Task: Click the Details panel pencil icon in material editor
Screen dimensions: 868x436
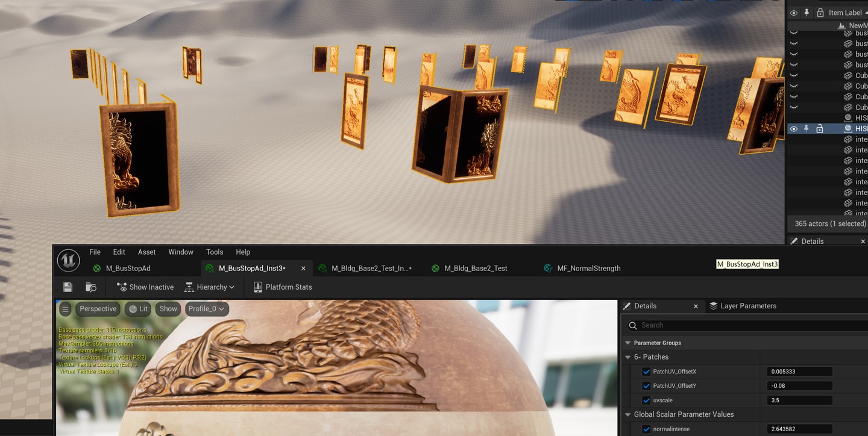Action: tap(627, 306)
